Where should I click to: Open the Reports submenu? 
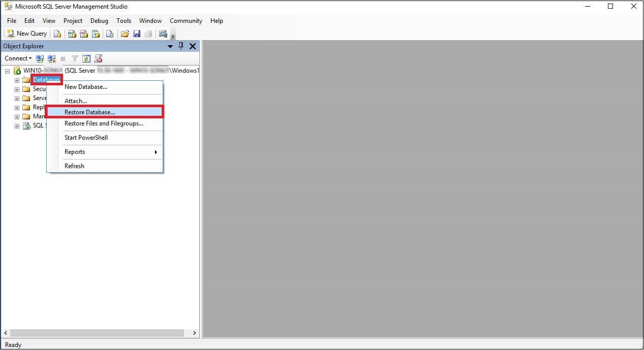[105, 152]
